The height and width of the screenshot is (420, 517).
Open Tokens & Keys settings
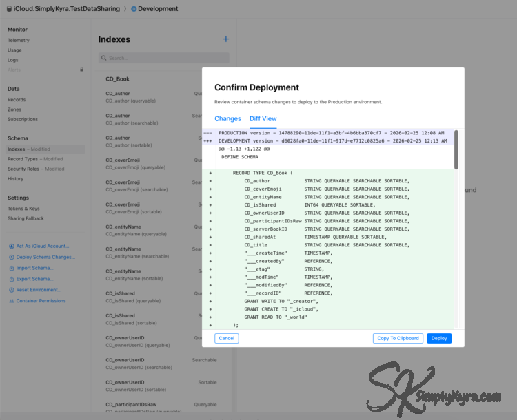23,209
